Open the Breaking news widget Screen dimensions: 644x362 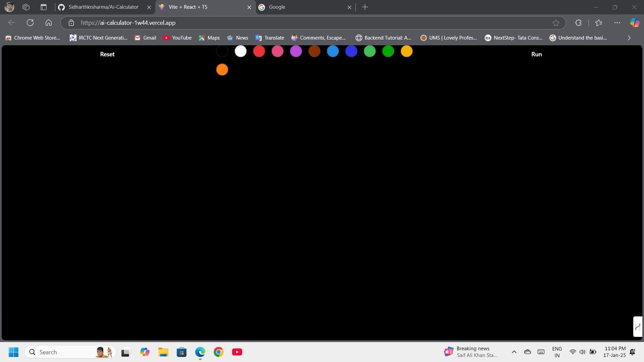(471, 352)
